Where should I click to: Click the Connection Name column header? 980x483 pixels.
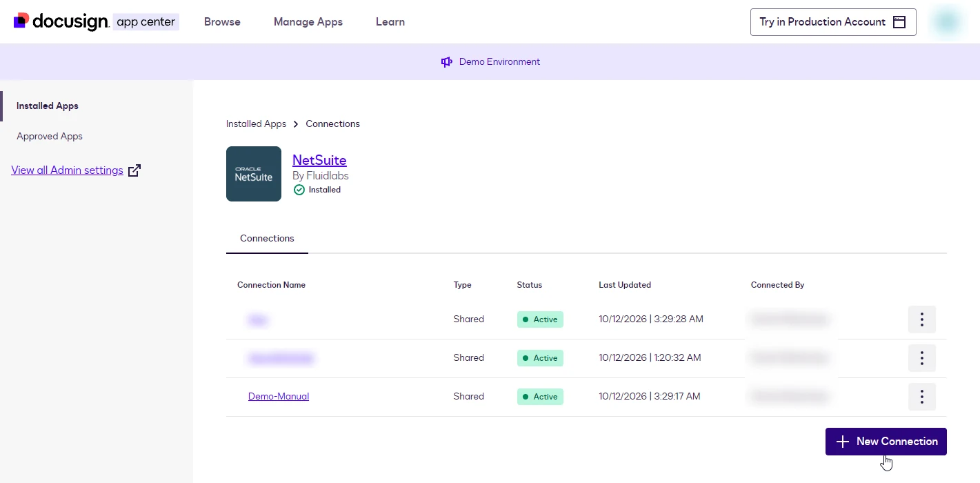click(271, 285)
